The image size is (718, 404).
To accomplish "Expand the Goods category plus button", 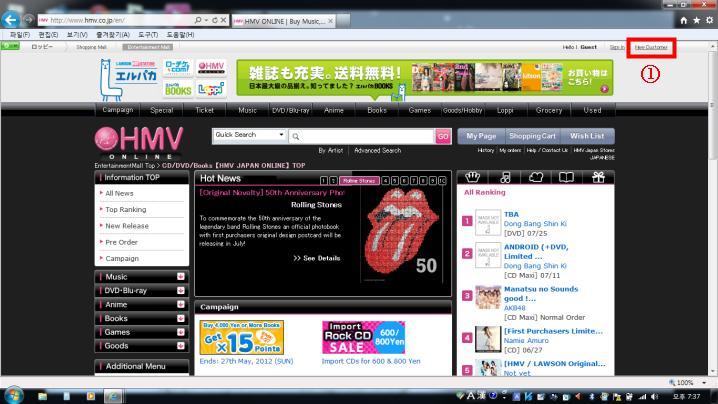I will 180,345.
